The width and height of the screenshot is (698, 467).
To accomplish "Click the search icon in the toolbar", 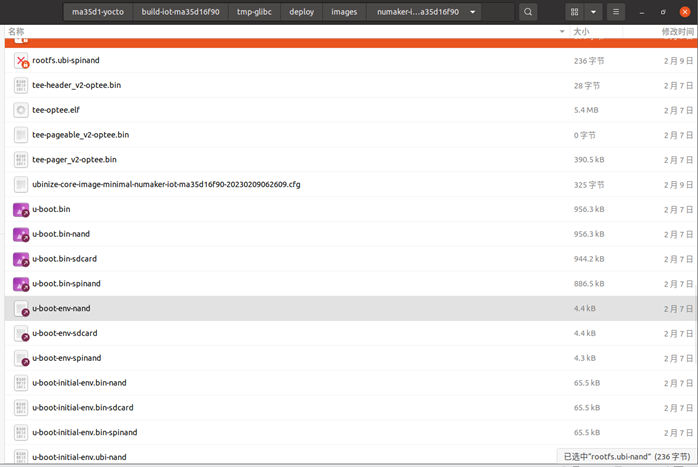I will (528, 12).
